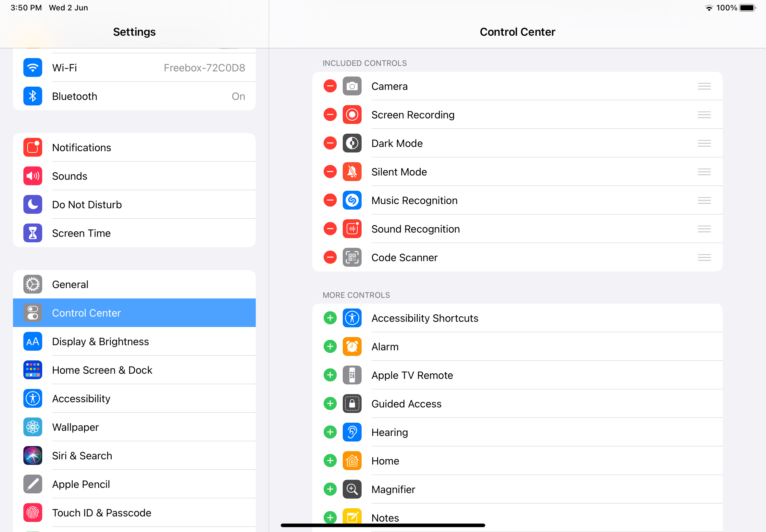Select the Screen Recording icon

tap(352, 115)
